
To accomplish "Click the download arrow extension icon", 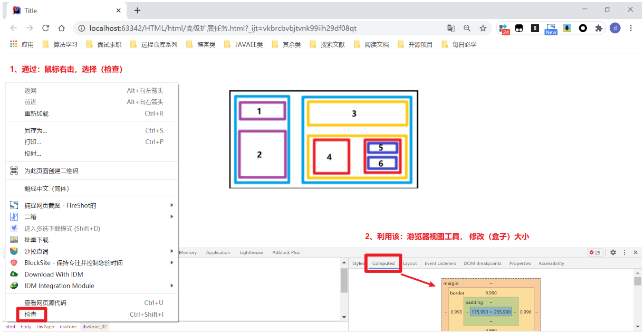I will tap(566, 28).
